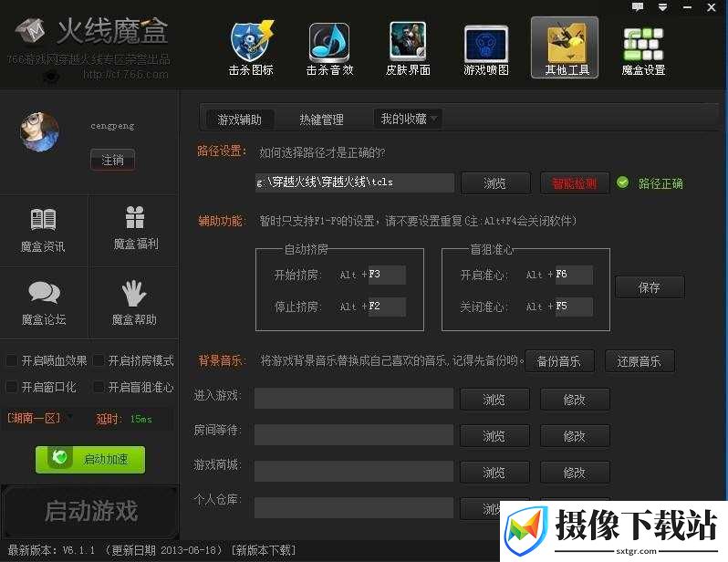This screenshot has height=562, width=728.
Task: Click the red 智能检测 button
Action: point(575,183)
